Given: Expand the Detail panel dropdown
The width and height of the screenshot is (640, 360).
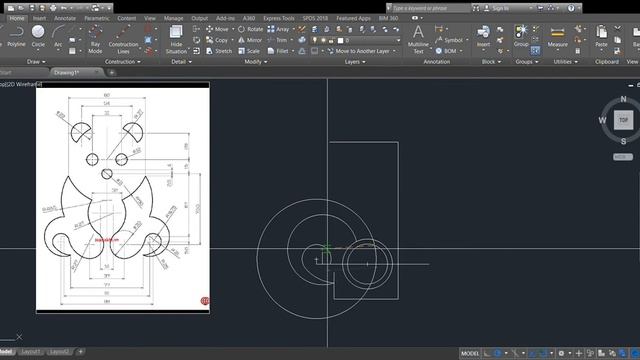Looking at the screenshot, I should point(181,62).
